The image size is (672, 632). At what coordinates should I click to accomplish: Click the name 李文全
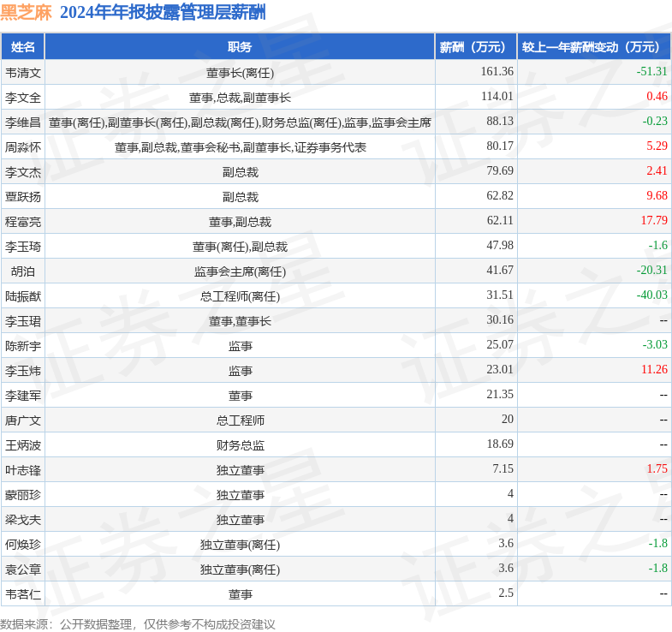(23, 98)
